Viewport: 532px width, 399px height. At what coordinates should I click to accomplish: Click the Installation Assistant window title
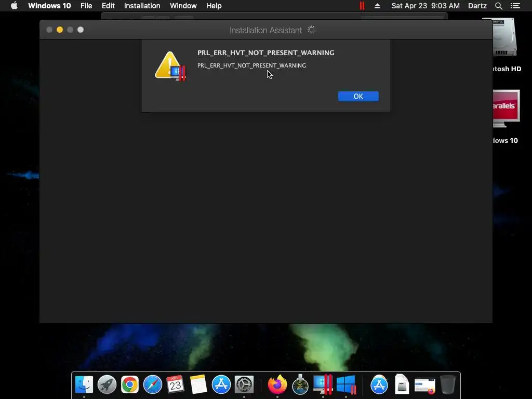[265, 30]
